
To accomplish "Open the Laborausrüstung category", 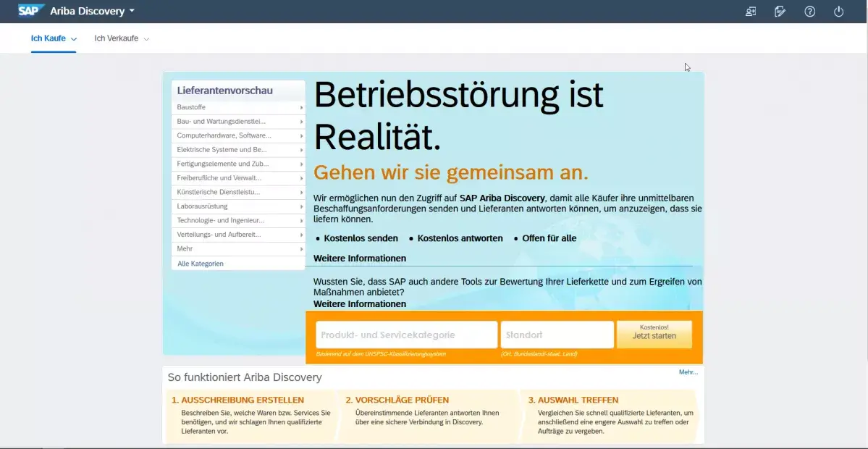I will click(238, 206).
